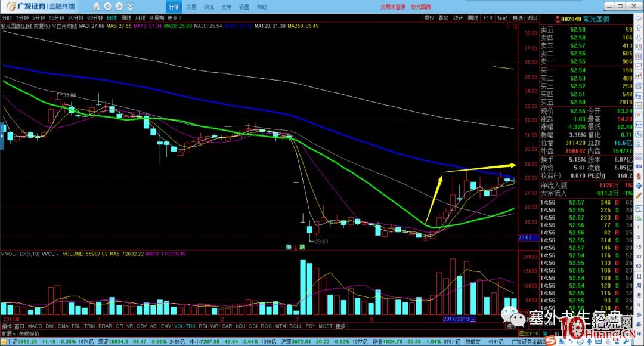Image resolution: width=644 pixels, height=346 pixels.
Task: Select the 日线 daily chart period
Action: 112,18
